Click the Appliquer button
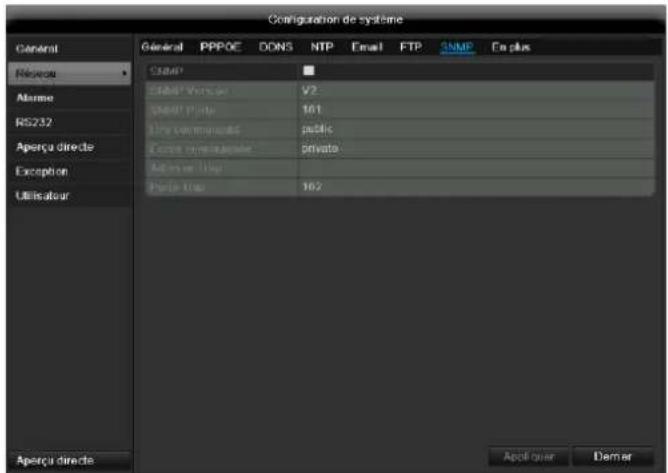The image size is (668, 473). click(528, 457)
